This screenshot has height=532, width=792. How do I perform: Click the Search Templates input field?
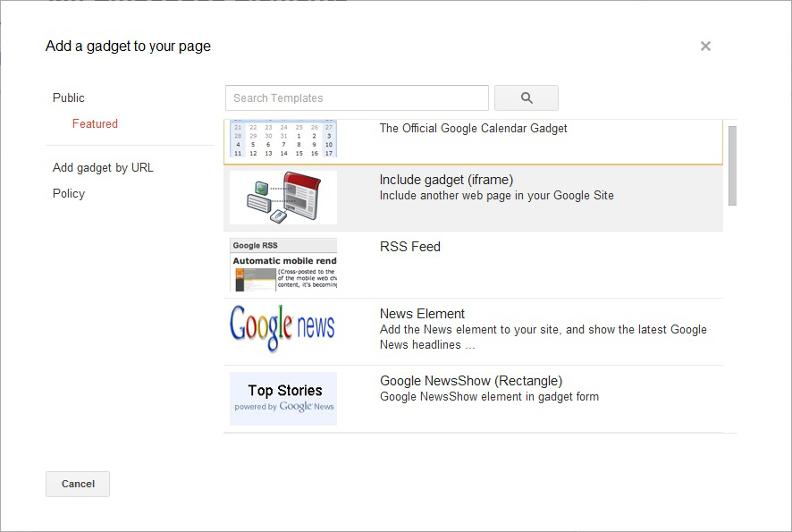[x=357, y=98]
